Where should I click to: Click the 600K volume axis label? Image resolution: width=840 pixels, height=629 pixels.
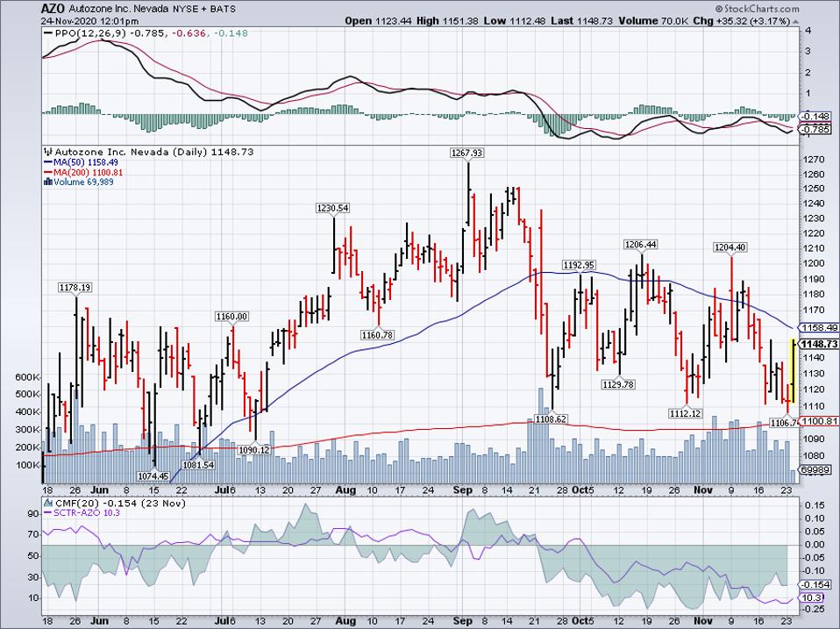(28, 377)
